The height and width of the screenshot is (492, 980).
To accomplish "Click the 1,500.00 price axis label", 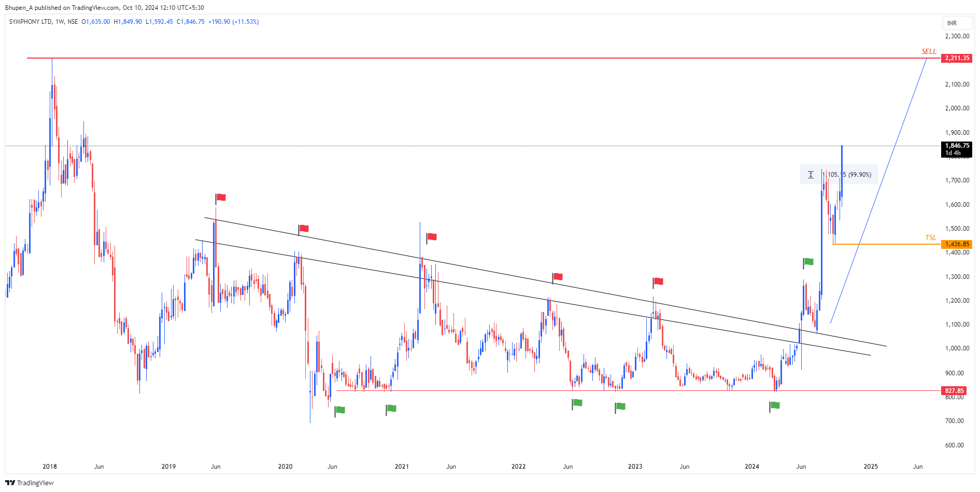I will point(957,229).
